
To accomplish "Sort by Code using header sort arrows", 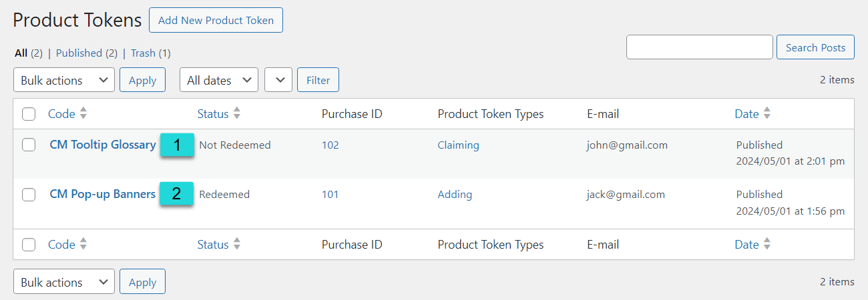I will point(83,114).
